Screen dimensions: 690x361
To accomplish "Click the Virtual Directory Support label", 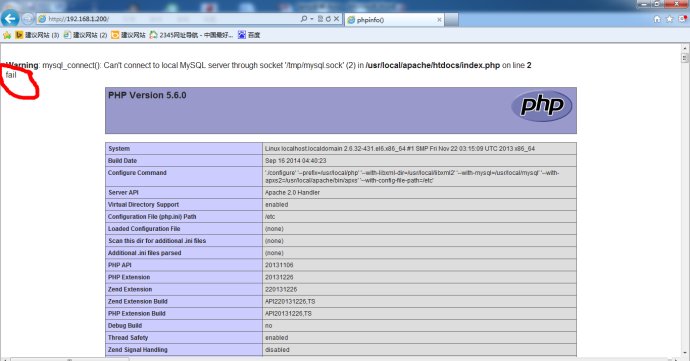I will coord(143,205).
